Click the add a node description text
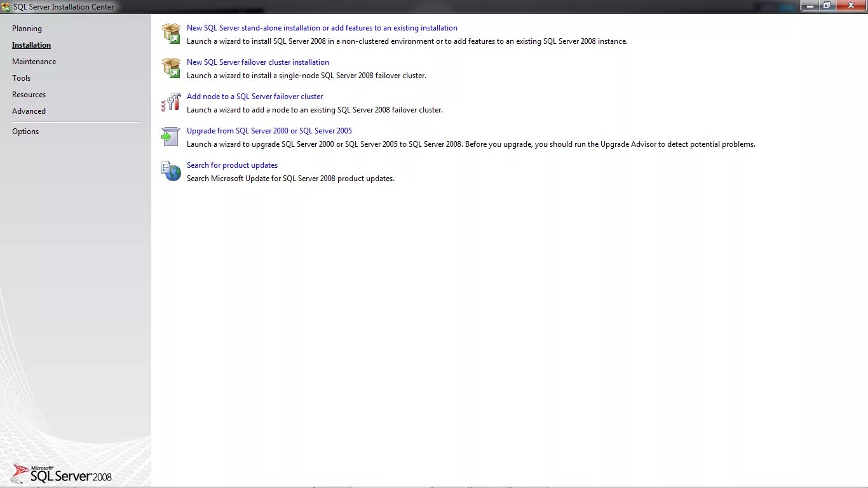The height and width of the screenshot is (488, 868). click(315, 110)
